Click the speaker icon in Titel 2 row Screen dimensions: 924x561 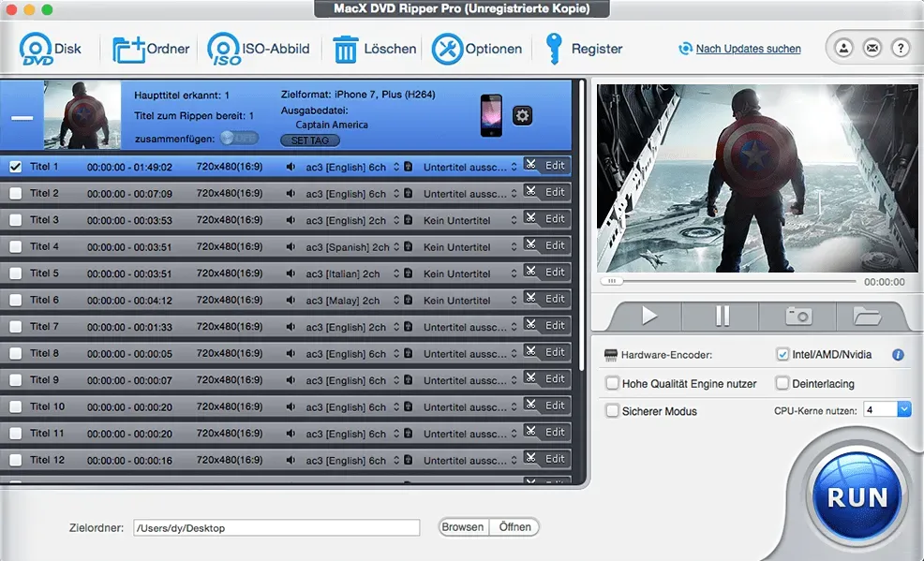[291, 193]
